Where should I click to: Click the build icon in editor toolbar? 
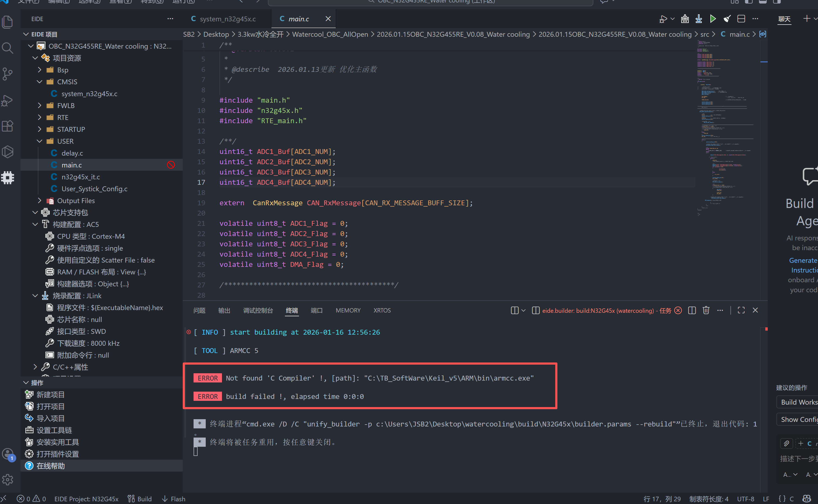pos(685,19)
